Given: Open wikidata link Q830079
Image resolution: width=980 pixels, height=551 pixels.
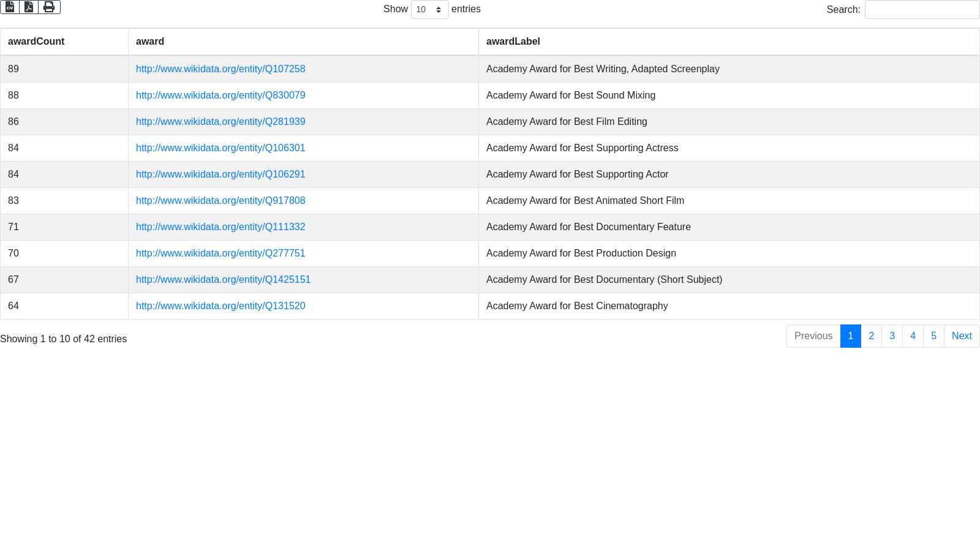Looking at the screenshot, I should tap(221, 96).
